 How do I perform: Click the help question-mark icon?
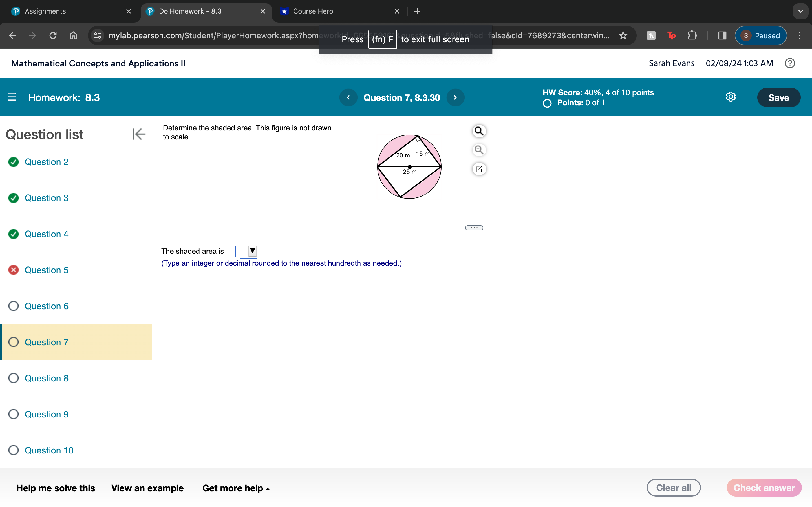pos(790,63)
